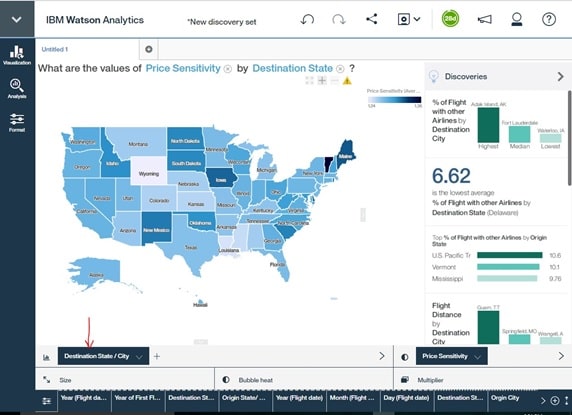The image size is (572, 415).
Task: Open the Format panel in sidebar
Action: (17, 122)
